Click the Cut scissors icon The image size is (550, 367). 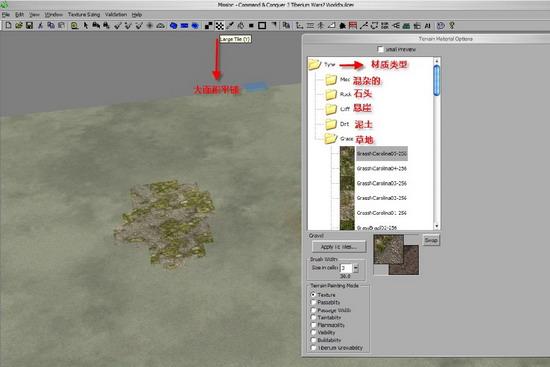coord(40,25)
